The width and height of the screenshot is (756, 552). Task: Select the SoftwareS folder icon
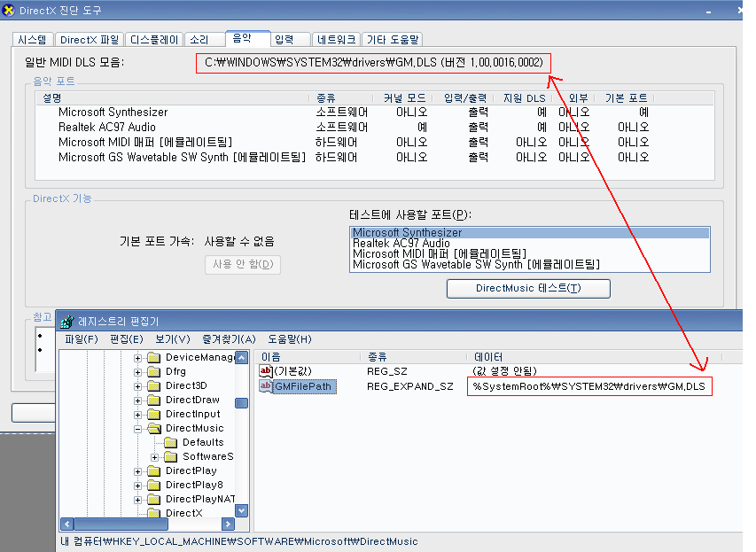(x=171, y=456)
